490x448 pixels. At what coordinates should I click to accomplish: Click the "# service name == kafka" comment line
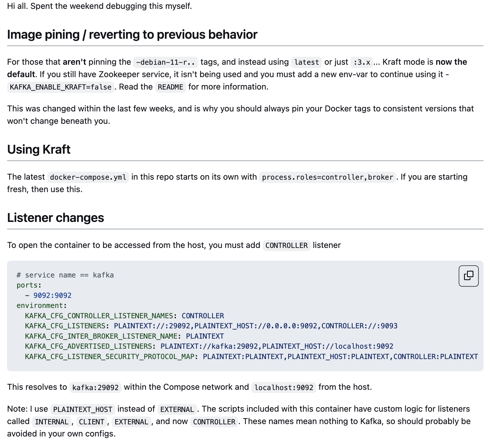tap(65, 275)
